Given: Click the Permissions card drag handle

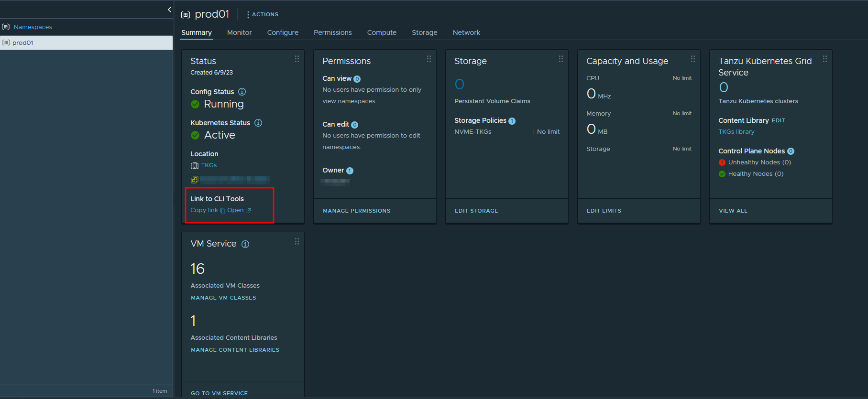Looking at the screenshot, I should coord(429,59).
